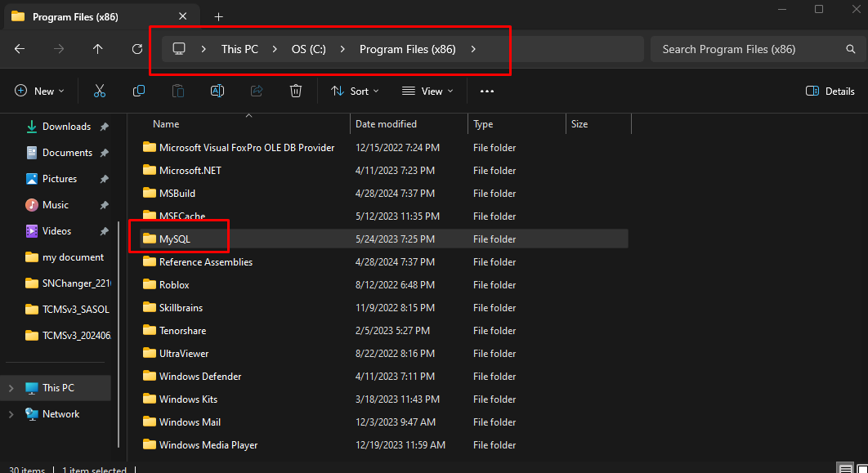Select the MySQL folder icon

(150, 239)
